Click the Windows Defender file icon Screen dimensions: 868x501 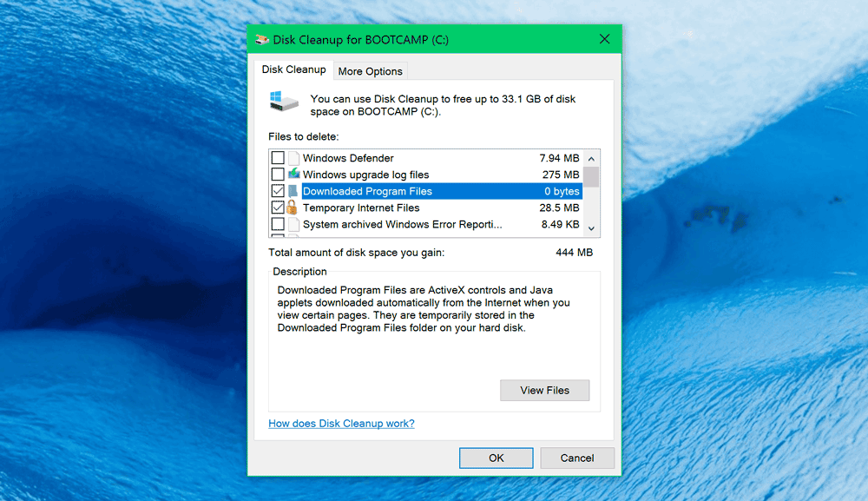(293, 158)
